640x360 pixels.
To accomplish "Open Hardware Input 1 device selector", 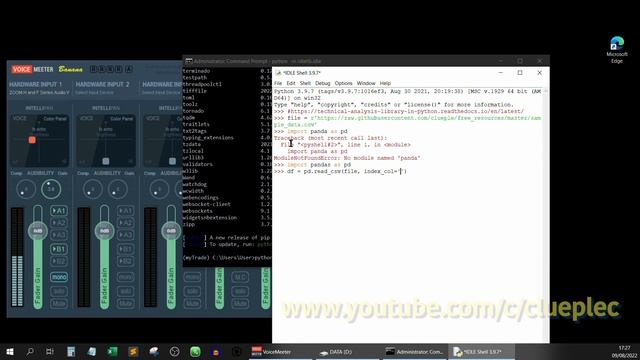I will pyautogui.click(x=39, y=93).
